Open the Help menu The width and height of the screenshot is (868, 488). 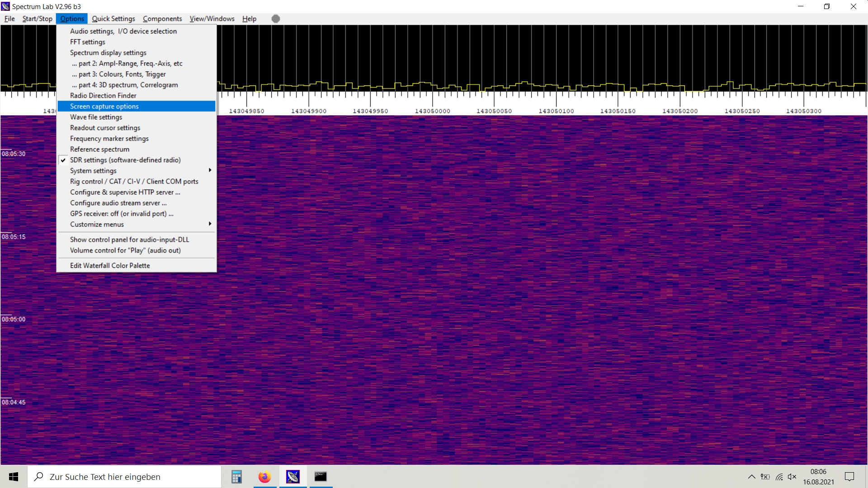(249, 19)
